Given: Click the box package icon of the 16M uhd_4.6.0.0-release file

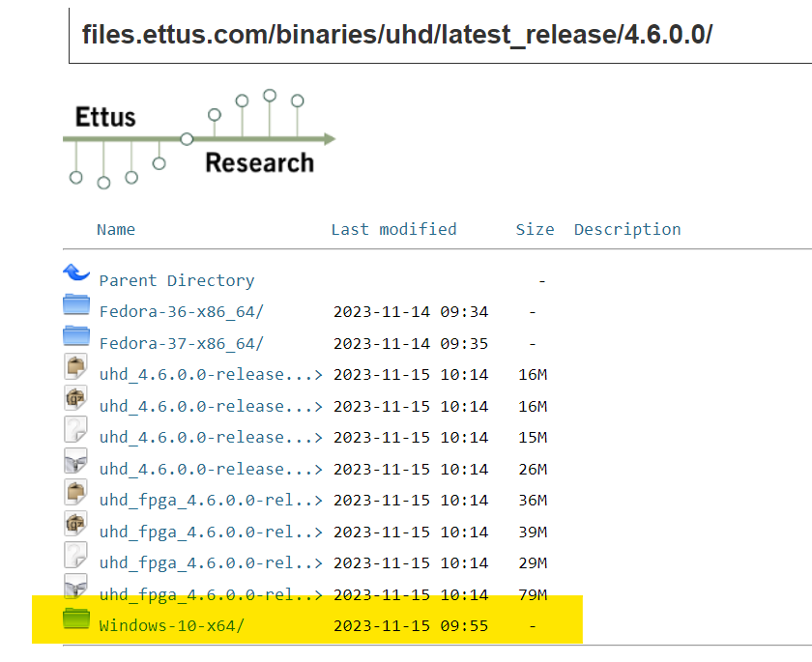Looking at the screenshot, I should click(x=75, y=366).
